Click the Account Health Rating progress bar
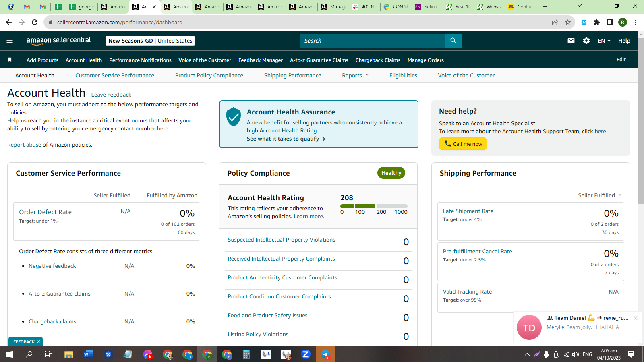 pos(374,206)
